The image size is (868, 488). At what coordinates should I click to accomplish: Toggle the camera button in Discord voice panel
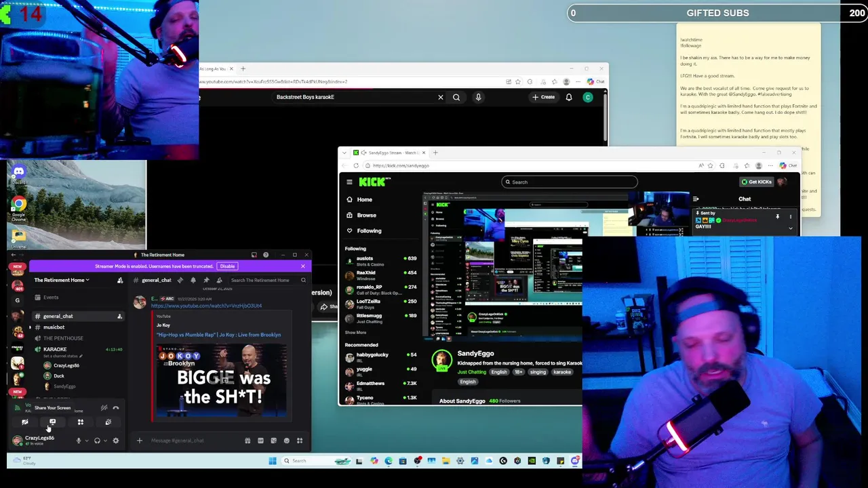24,422
